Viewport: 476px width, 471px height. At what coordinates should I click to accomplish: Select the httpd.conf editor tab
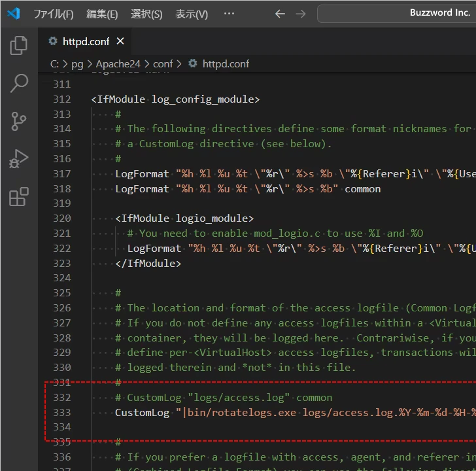(85, 41)
